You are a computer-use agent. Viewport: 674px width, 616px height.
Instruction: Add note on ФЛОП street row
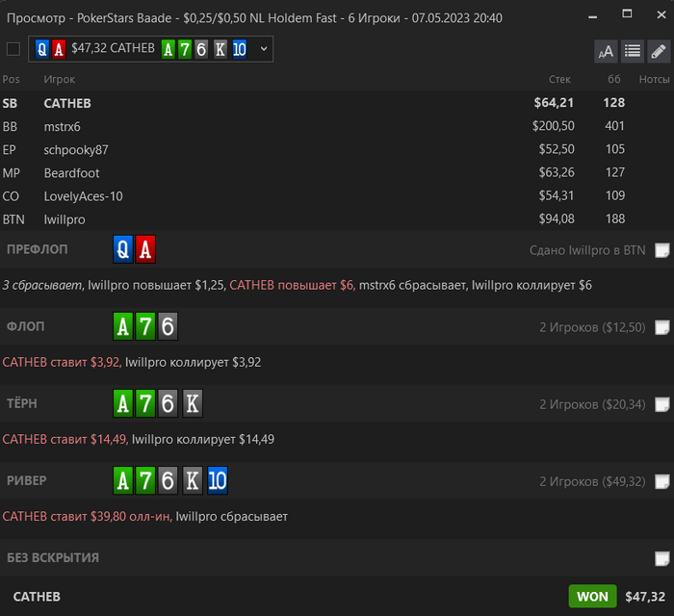pyautogui.click(x=662, y=327)
